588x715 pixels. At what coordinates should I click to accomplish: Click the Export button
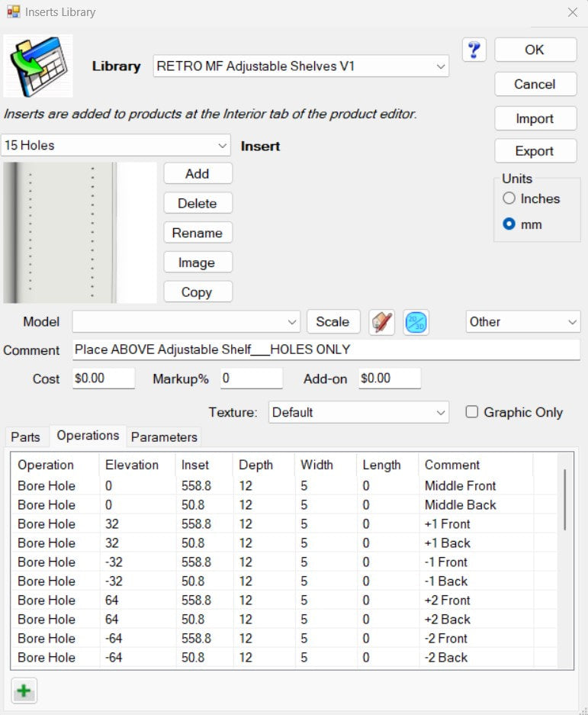point(534,151)
